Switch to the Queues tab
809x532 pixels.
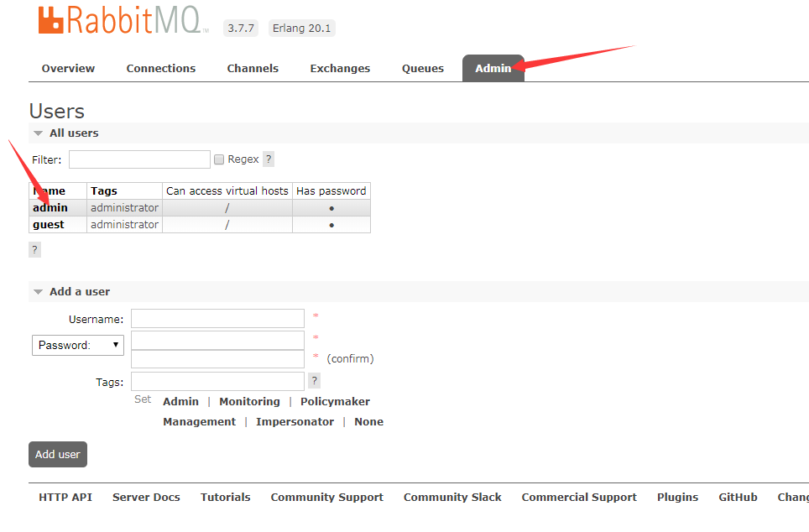coord(423,68)
